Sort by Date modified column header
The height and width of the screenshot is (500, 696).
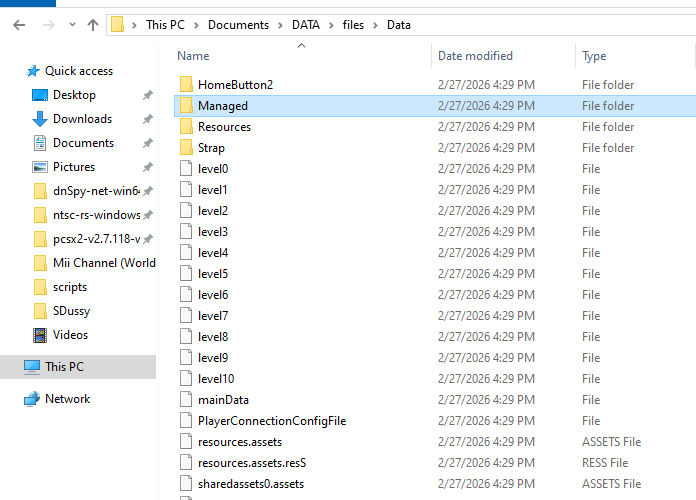pyautogui.click(x=475, y=56)
